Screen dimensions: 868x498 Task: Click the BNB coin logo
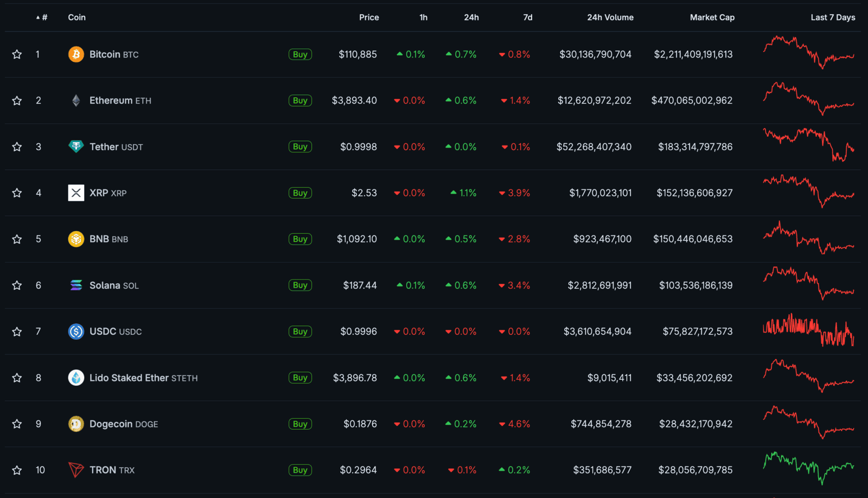point(76,239)
